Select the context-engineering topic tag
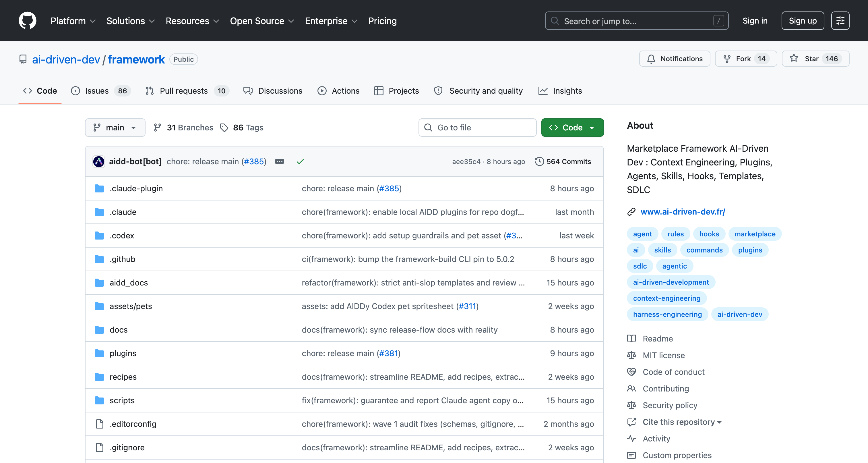Screen dimensions: 868x463 [666, 298]
